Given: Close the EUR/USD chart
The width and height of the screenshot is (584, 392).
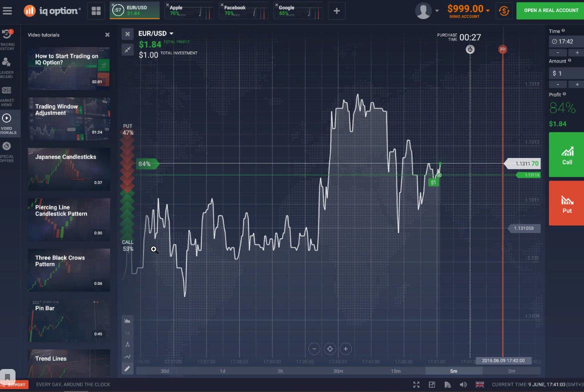Looking at the screenshot, I should pyautogui.click(x=128, y=34).
